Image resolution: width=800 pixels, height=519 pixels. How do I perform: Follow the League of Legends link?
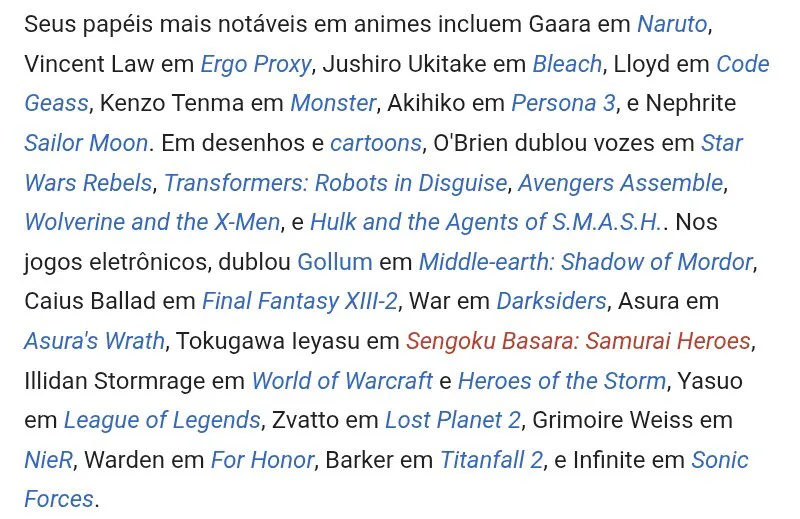[162, 420]
